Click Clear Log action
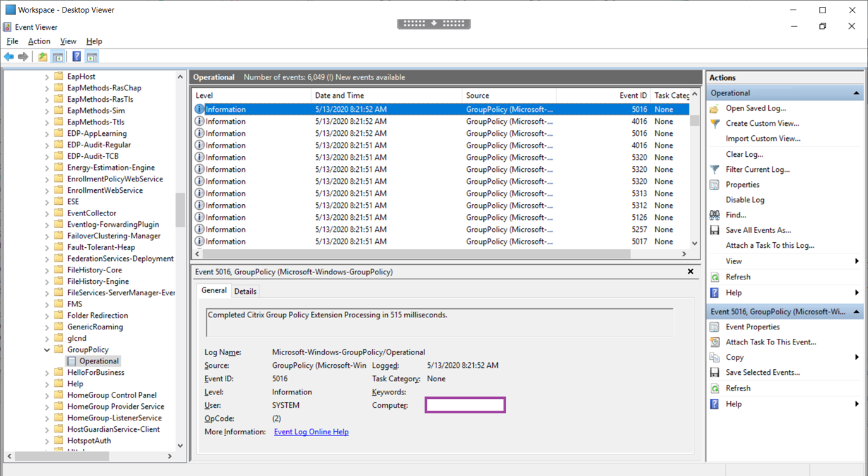This screenshot has width=868, height=476. click(x=744, y=154)
